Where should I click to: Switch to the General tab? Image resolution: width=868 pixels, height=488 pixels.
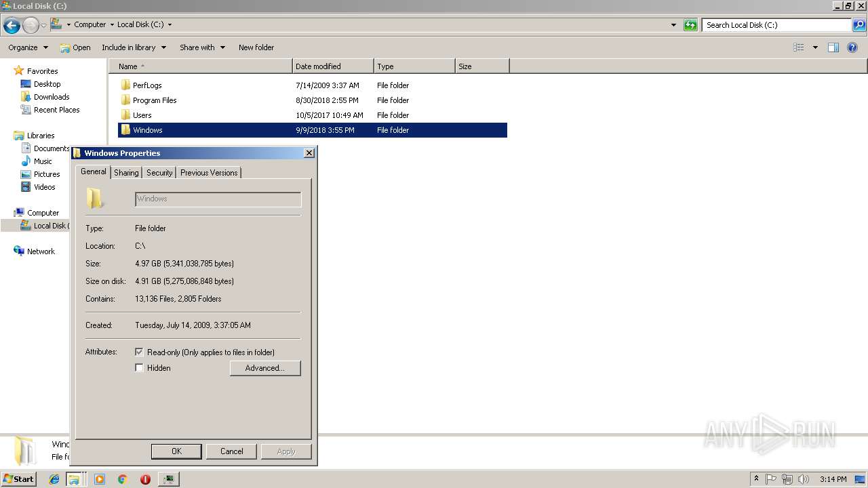pos(93,171)
